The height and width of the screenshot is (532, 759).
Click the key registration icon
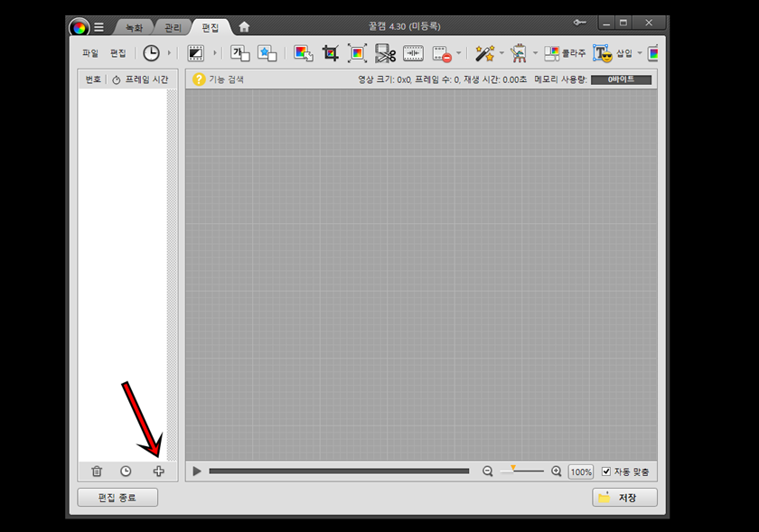pyautogui.click(x=579, y=23)
